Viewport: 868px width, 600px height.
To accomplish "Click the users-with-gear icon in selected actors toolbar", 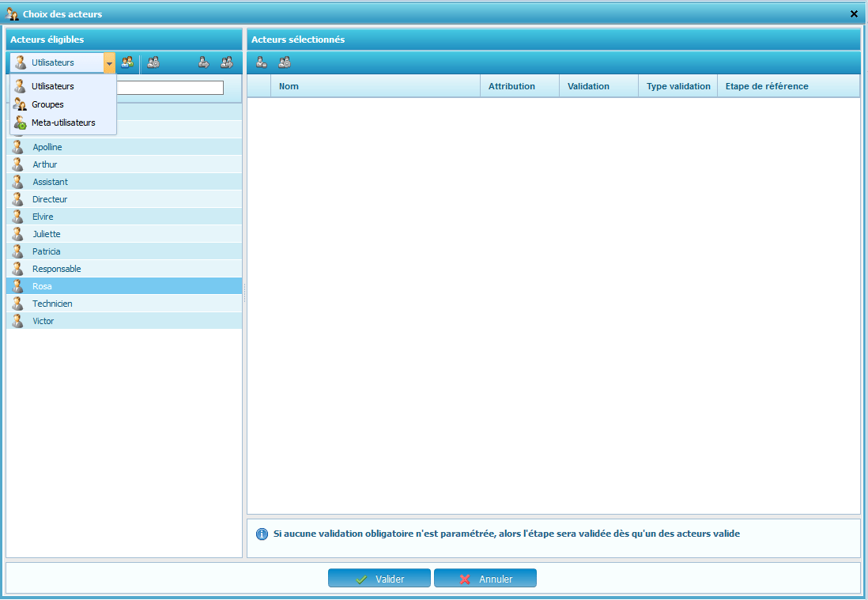I will point(285,62).
